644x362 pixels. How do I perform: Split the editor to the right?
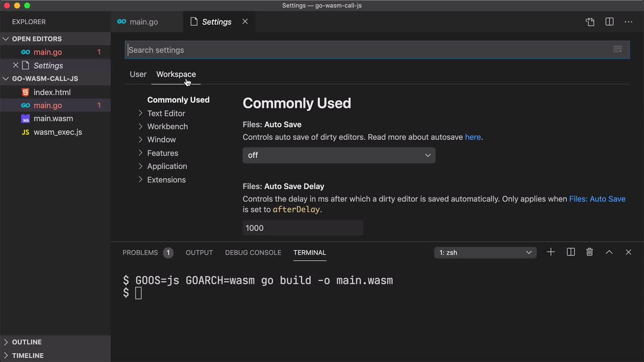(609, 22)
